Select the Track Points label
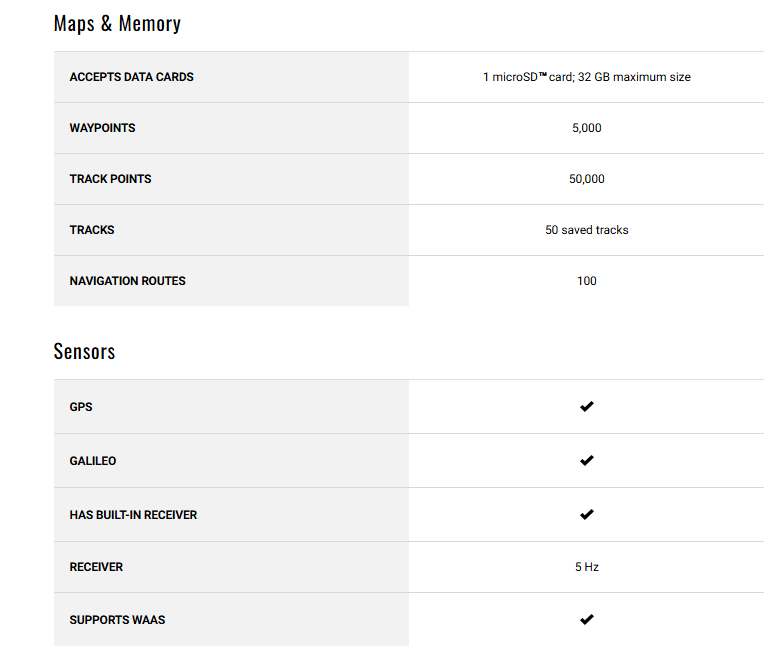 point(110,179)
